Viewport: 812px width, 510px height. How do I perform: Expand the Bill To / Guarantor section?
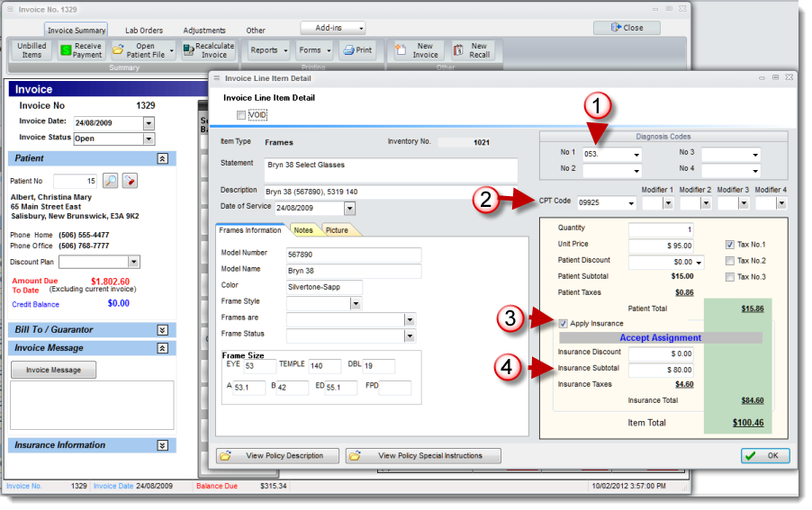(163, 330)
